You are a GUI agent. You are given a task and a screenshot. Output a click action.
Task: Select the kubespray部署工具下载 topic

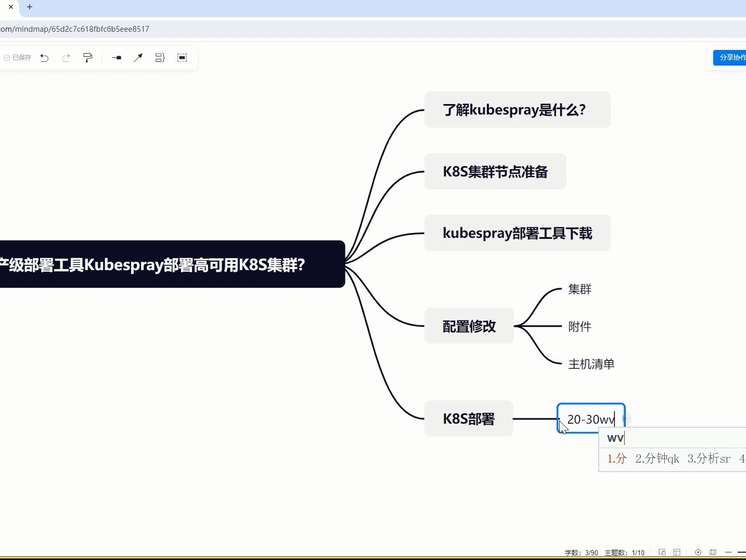tap(517, 233)
